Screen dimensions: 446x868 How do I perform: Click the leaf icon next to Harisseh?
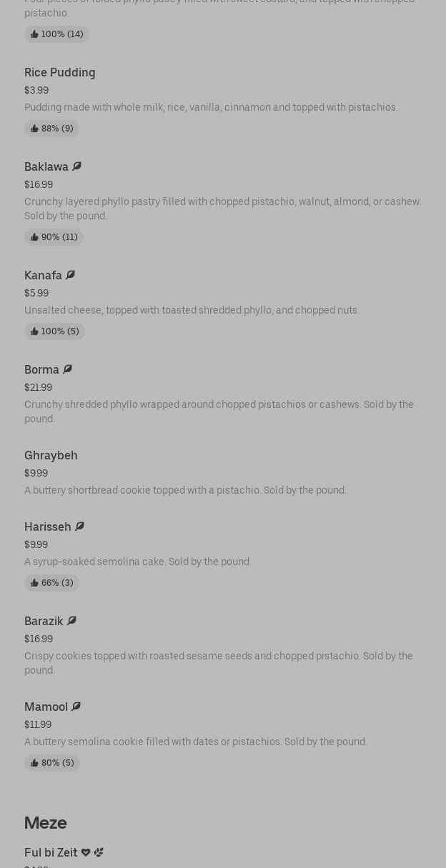(x=79, y=527)
